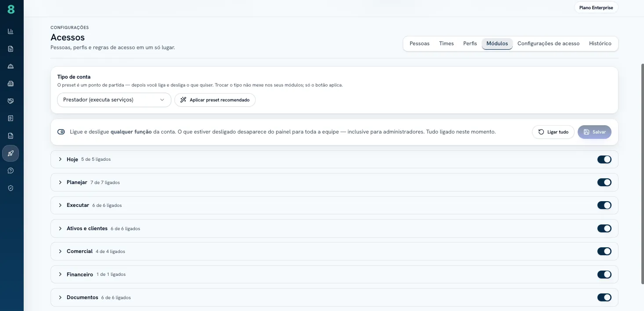Open the help question mark icon

click(x=11, y=170)
